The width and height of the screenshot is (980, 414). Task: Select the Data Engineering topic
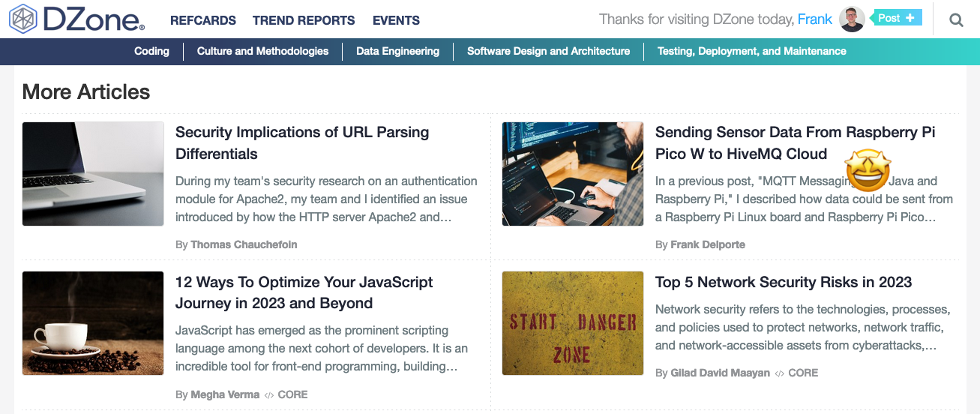397,51
